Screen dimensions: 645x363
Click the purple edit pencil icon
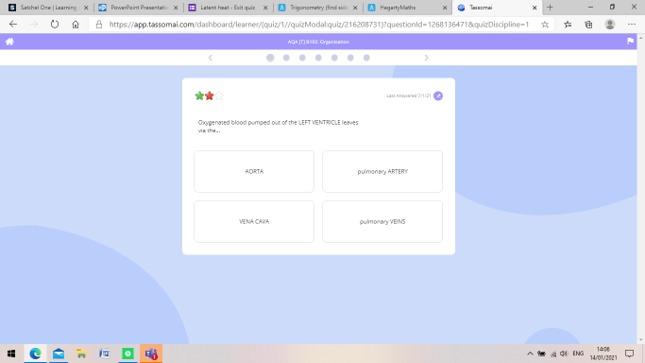[x=438, y=96]
